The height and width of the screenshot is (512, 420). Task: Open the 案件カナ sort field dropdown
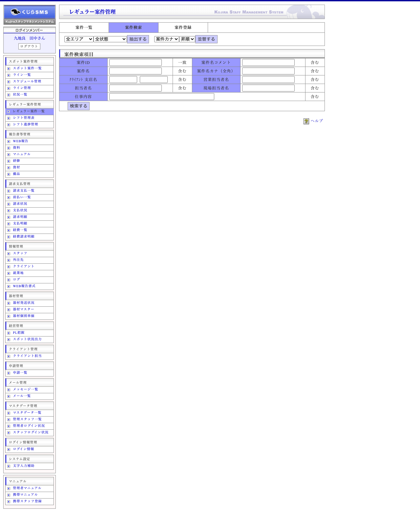167,39
